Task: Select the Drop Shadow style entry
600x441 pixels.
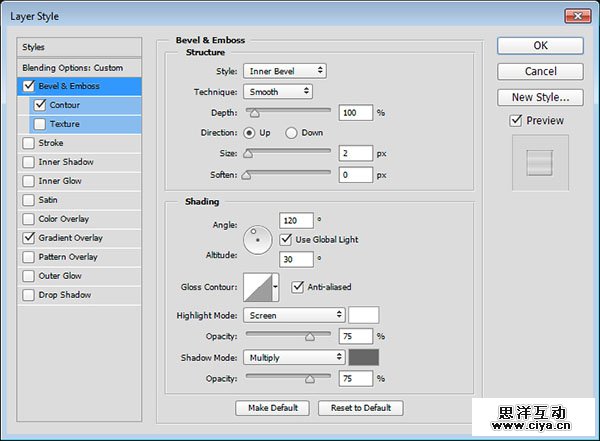Action: click(65, 295)
